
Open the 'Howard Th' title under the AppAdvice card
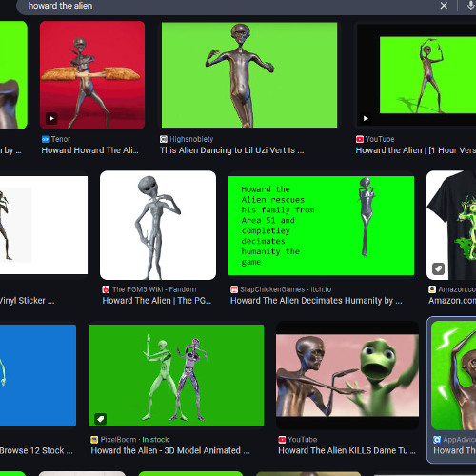454,450
